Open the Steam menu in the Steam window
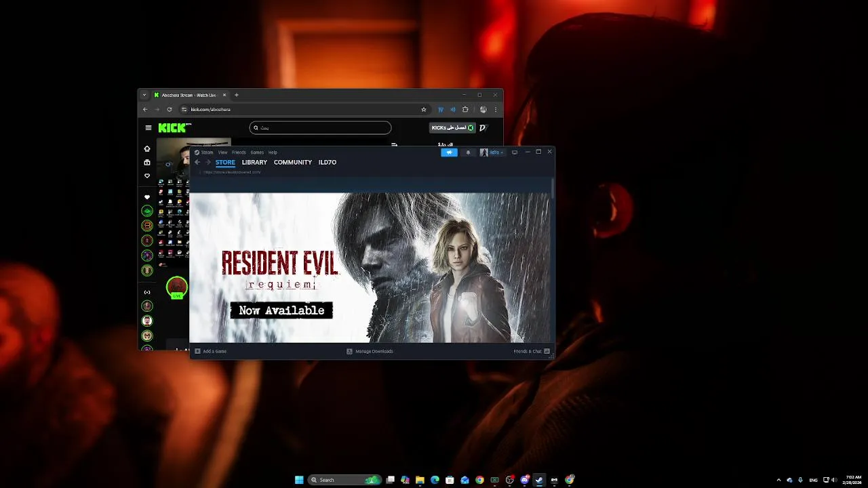 (207, 152)
